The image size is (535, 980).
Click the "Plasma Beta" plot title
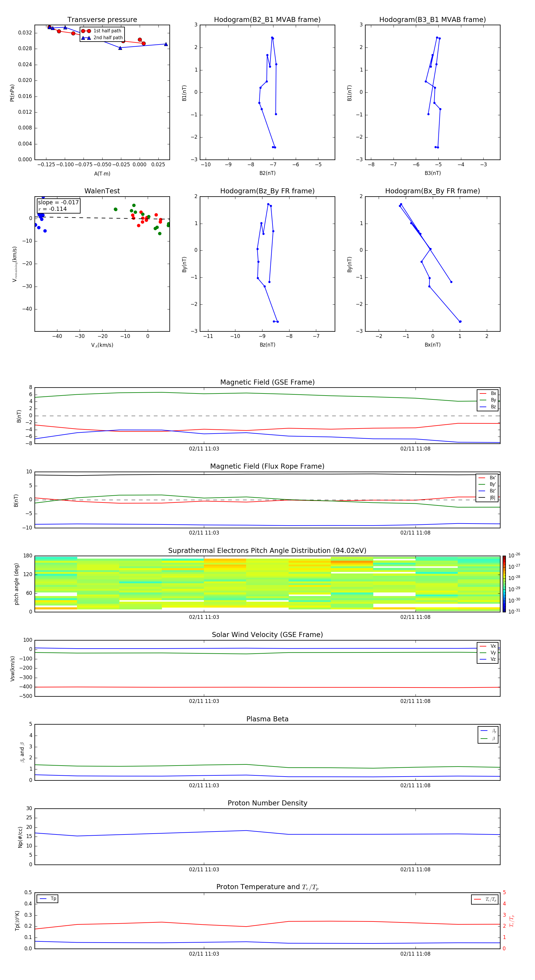(x=267, y=719)
